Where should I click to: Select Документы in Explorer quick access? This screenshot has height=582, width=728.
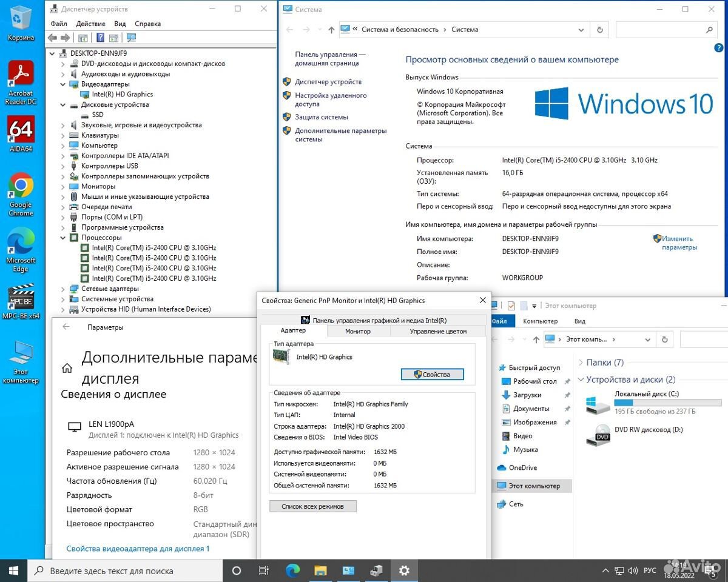[x=531, y=409]
